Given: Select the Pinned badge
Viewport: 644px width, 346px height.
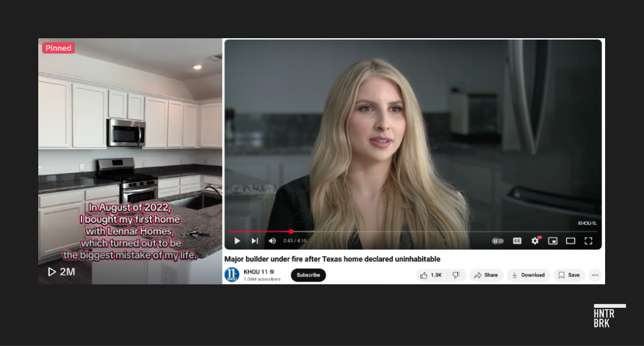Looking at the screenshot, I should pyautogui.click(x=58, y=48).
